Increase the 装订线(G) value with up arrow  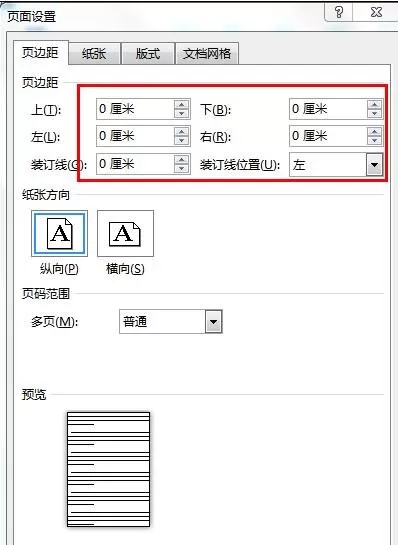pyautogui.click(x=181, y=159)
